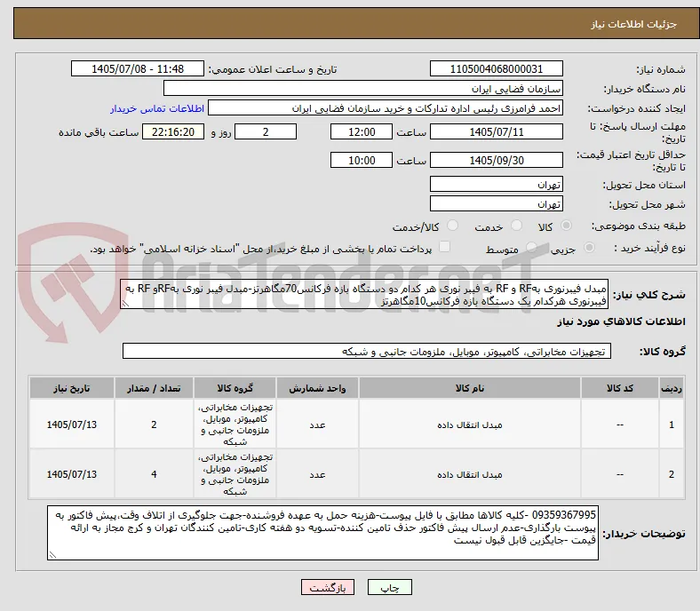Click the announcement date field 1405/07/08 - 11:48
Image resolution: width=700 pixels, height=611 pixels.
pos(138,68)
